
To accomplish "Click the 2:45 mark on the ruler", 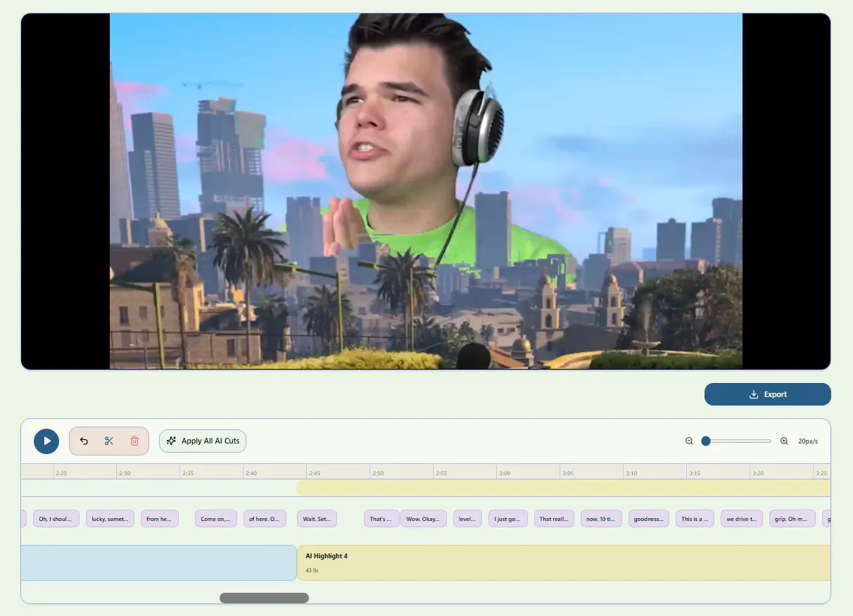I will click(x=315, y=473).
